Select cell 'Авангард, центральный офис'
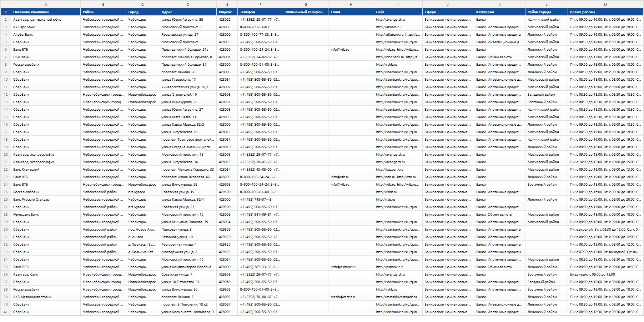 pyautogui.click(x=46, y=20)
